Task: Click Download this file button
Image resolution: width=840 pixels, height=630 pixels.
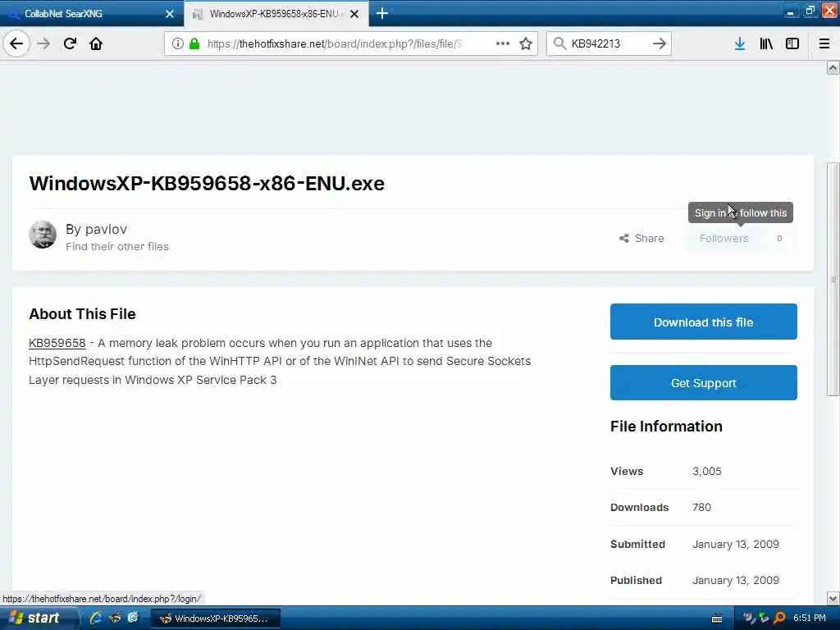Action: 703,322
